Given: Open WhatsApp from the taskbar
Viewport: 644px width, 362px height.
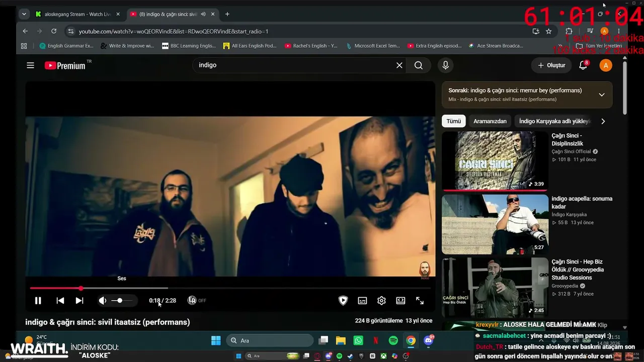Looking at the screenshot, I should 358,340.
